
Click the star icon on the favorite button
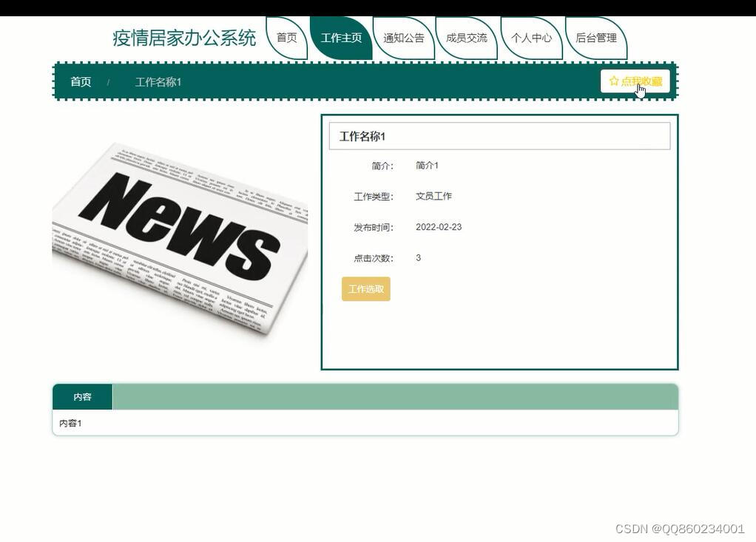point(614,81)
